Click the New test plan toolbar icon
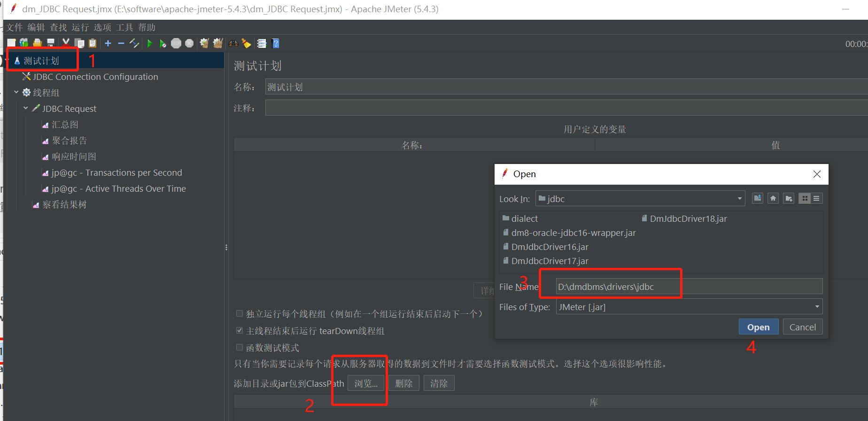Screen dimensions: 868x421 (x=11, y=43)
